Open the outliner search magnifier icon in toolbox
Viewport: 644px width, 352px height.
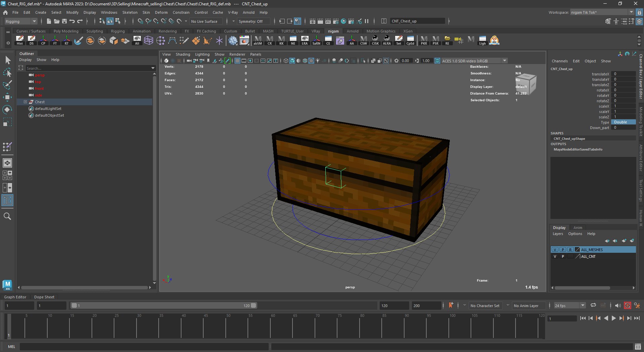pyautogui.click(x=7, y=216)
